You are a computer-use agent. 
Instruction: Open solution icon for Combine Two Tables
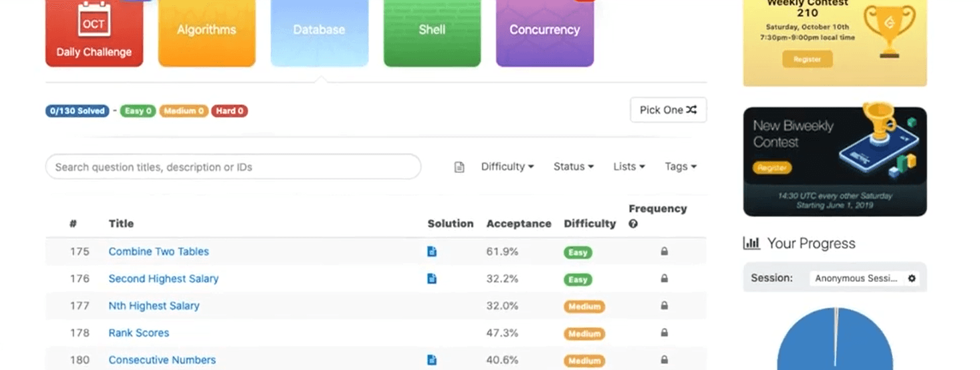[x=432, y=252]
